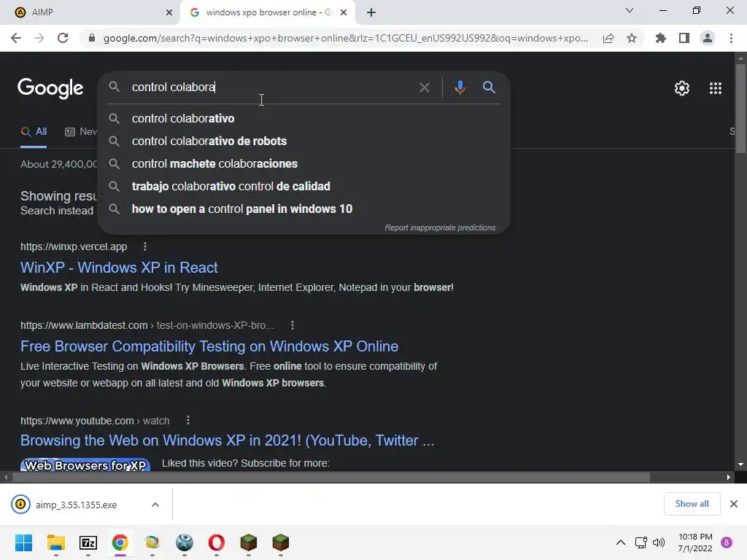
Task: Click Report inappropriate predictions link
Action: (x=440, y=227)
